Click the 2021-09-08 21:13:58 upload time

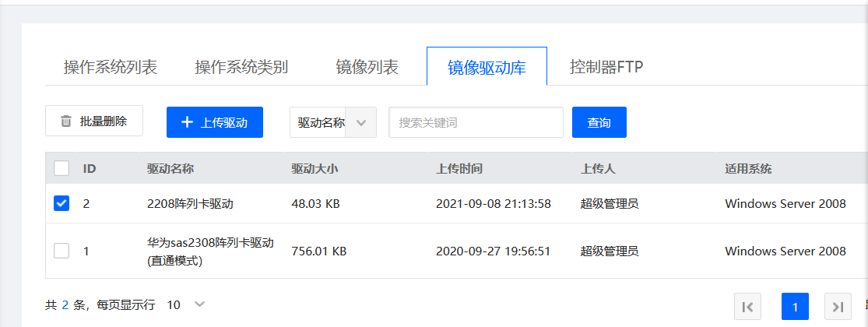pos(494,204)
